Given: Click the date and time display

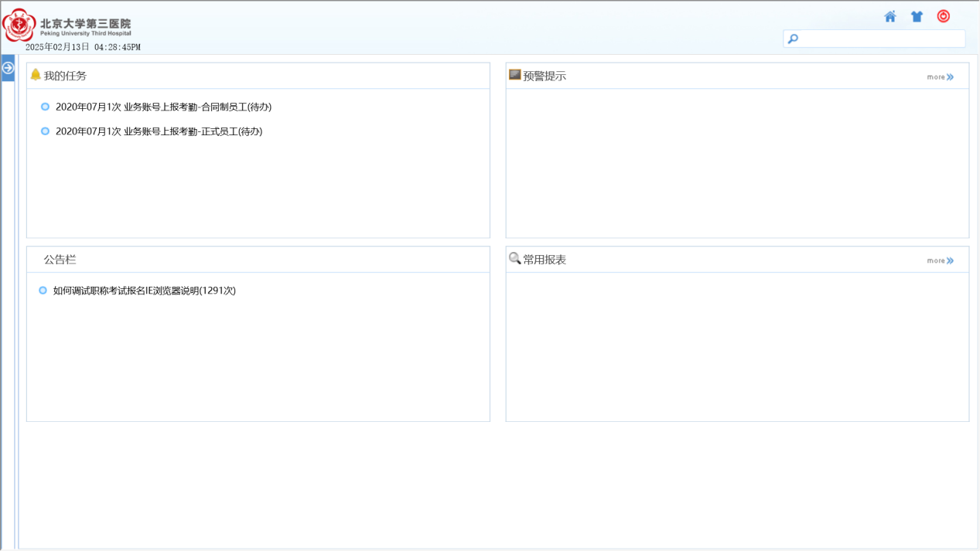Looking at the screenshot, I should point(83,48).
